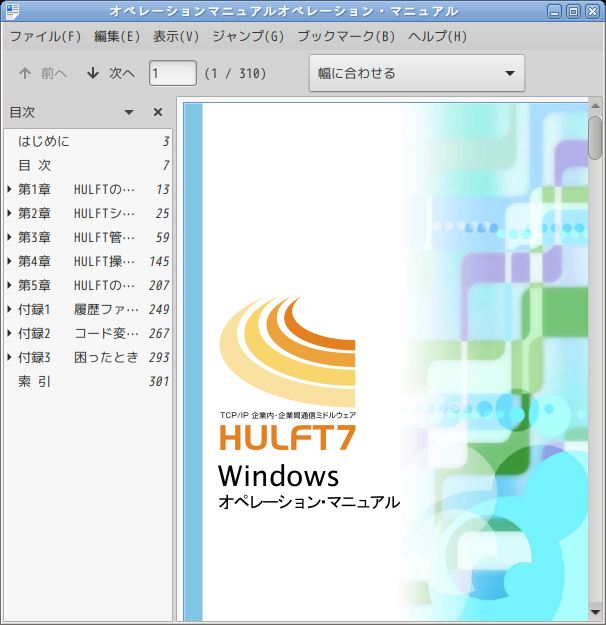
Task: Select the 第2章 HULFTシ… entry
Action: click(x=89, y=213)
